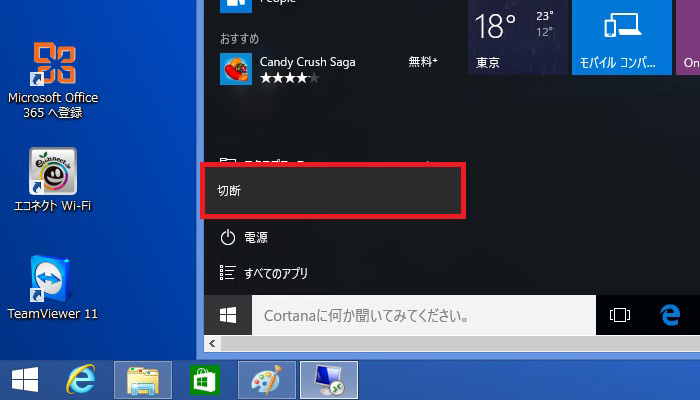Click the Candy Crush star rating
Image resolution: width=700 pixels, height=400 pixels.
tap(289, 78)
